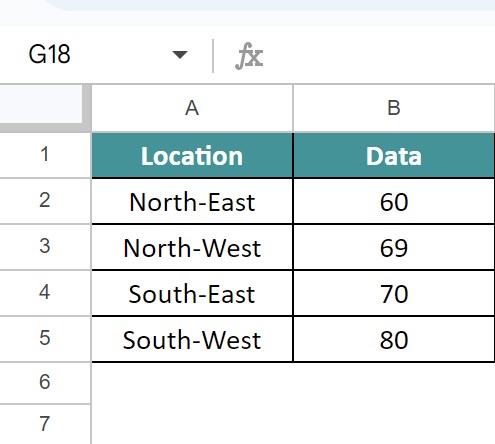
Task: Select row 2 header
Action: pos(45,201)
